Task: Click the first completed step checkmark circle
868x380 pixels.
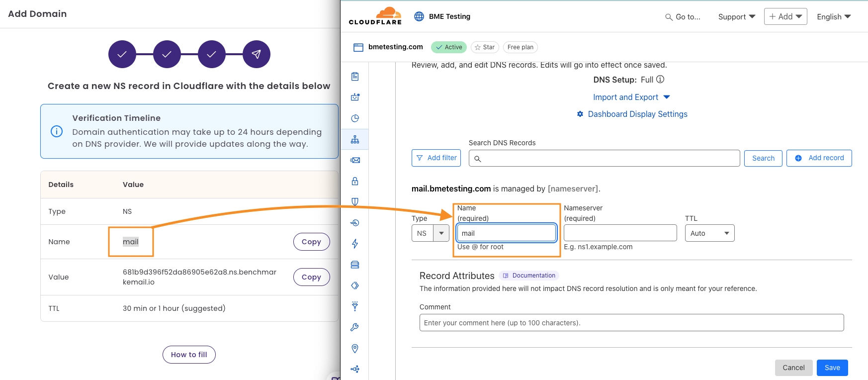Action: (x=122, y=54)
